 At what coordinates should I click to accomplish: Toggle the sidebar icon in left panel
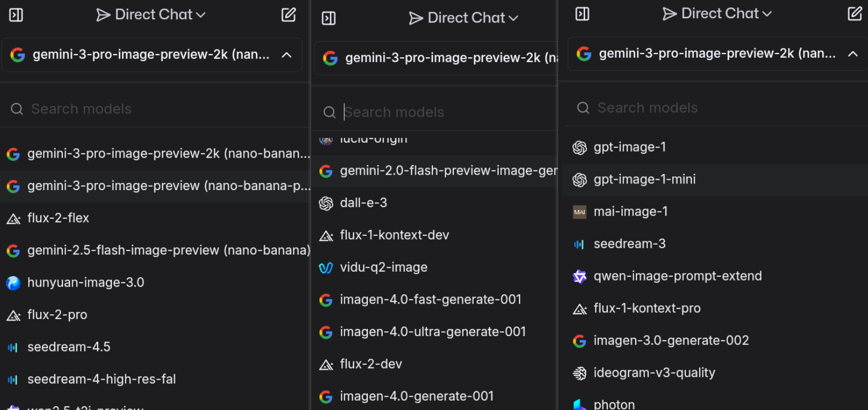coord(16,15)
